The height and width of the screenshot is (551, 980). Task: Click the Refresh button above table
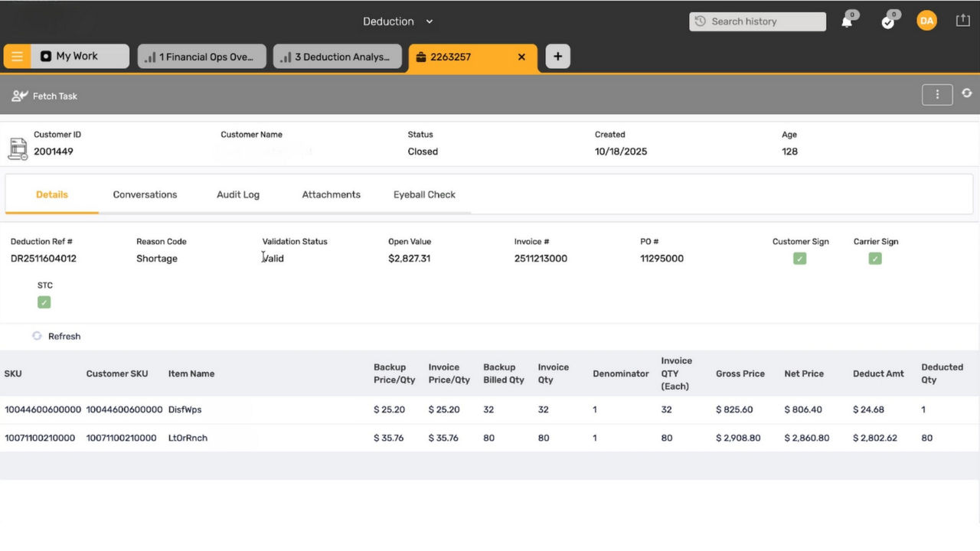point(57,336)
